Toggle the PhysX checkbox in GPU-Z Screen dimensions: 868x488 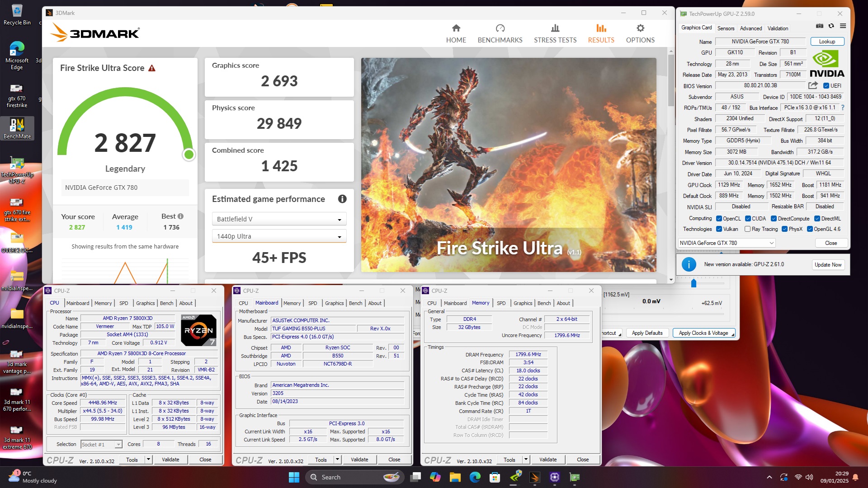click(x=784, y=229)
